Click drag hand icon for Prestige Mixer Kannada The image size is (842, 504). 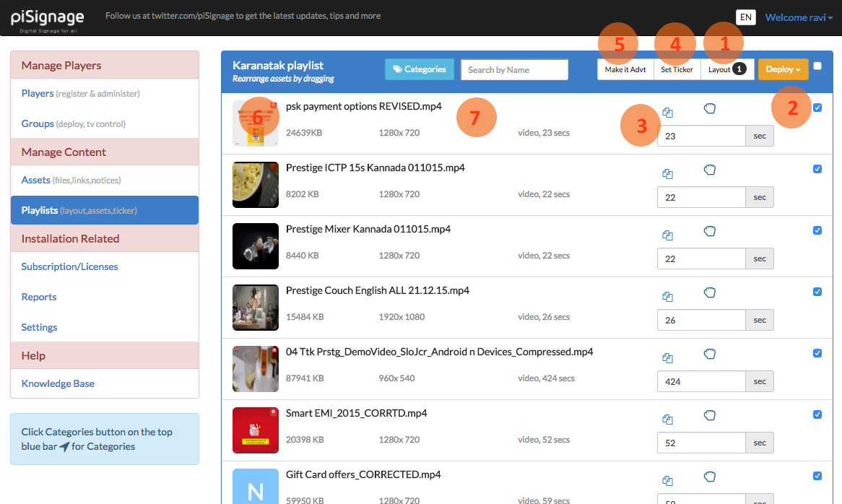pyautogui.click(x=710, y=231)
